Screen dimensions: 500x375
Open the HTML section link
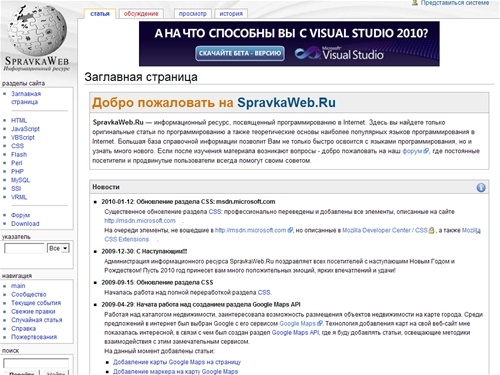click(x=19, y=120)
